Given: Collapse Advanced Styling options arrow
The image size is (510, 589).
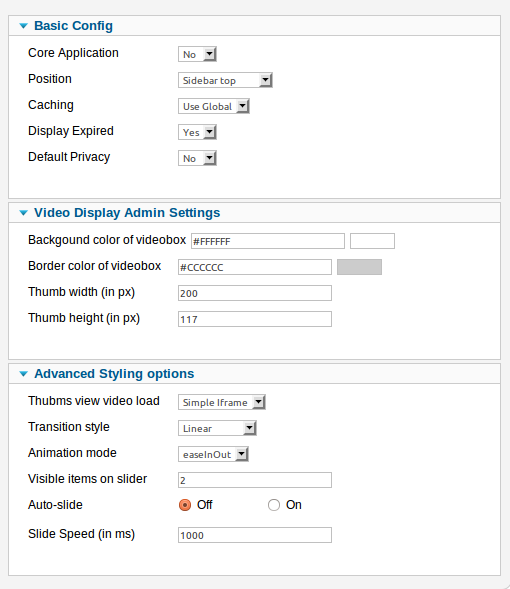Looking at the screenshot, I should point(23,374).
